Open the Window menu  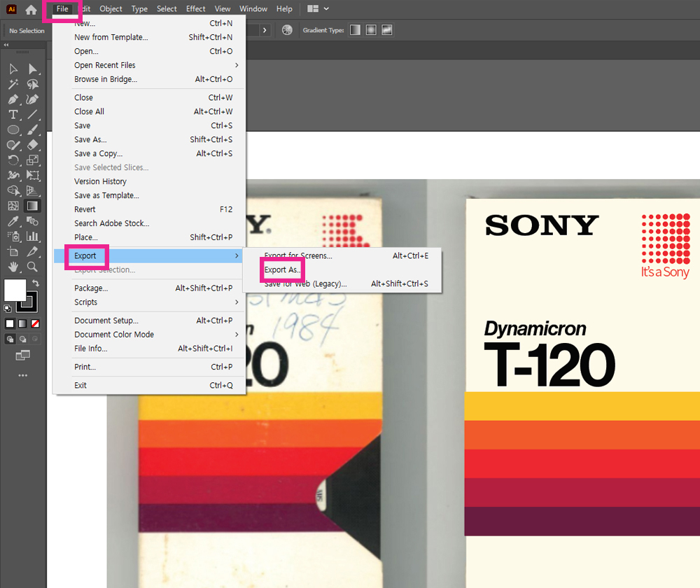253,9
